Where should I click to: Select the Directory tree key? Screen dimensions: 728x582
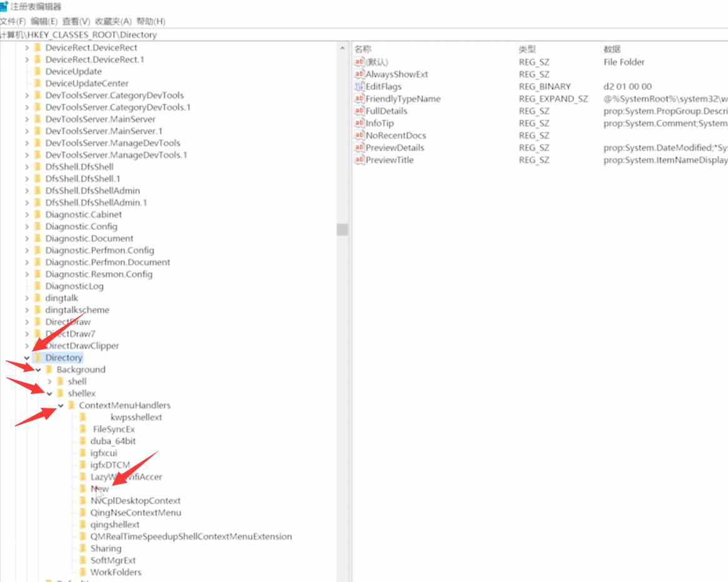click(x=64, y=358)
